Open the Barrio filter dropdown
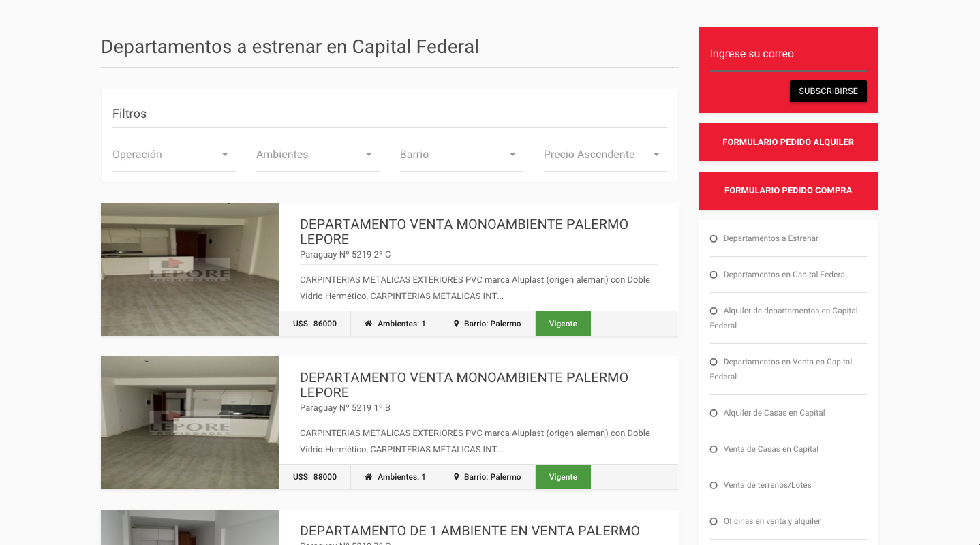This screenshot has width=980, height=545. click(461, 155)
